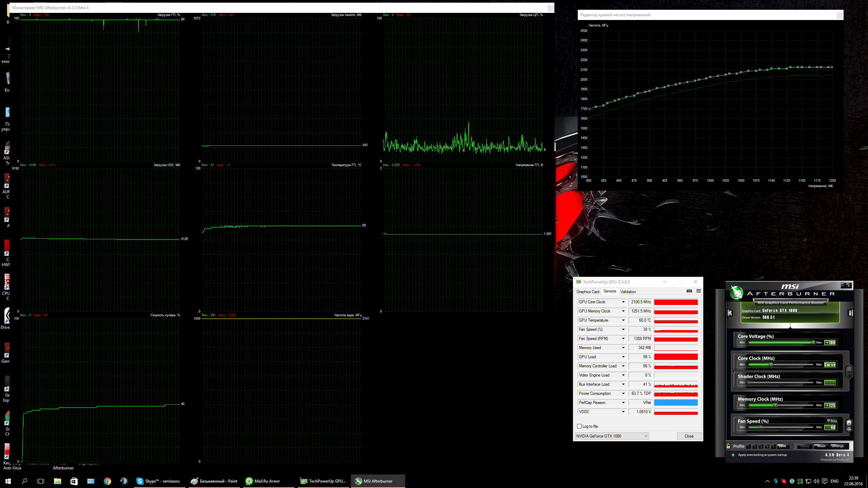This screenshot has height=488, width=868.
Task: Click the Kombustor K button in Afterburner
Action: [x=730, y=313]
